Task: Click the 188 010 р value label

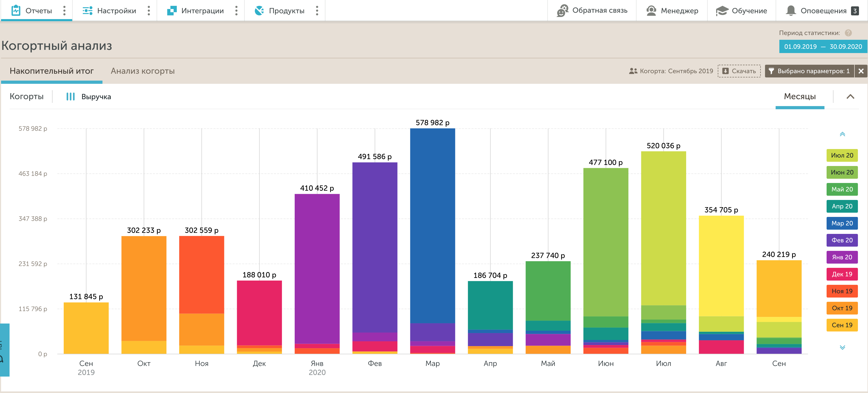Action: [x=259, y=275]
